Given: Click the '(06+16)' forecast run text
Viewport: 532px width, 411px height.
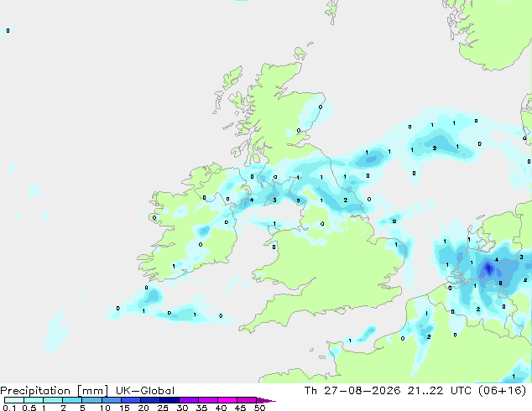Looking at the screenshot, I should pos(502,391).
